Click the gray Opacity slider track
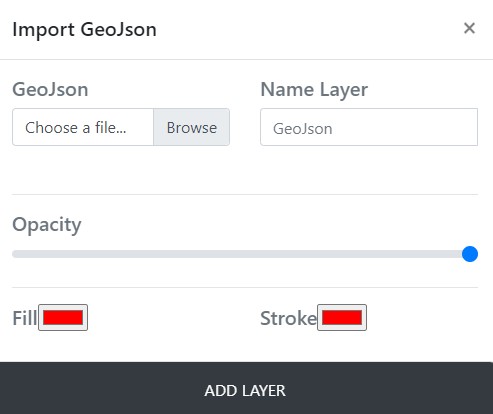 [245, 254]
